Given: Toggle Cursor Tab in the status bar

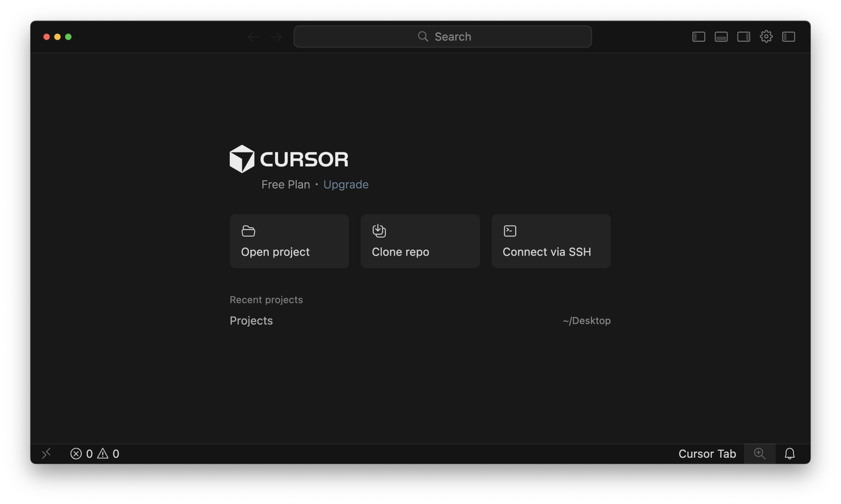Looking at the screenshot, I should coord(707,453).
